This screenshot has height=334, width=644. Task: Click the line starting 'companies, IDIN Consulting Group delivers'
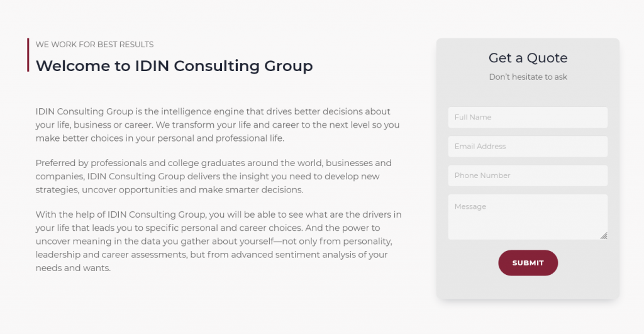(x=208, y=177)
